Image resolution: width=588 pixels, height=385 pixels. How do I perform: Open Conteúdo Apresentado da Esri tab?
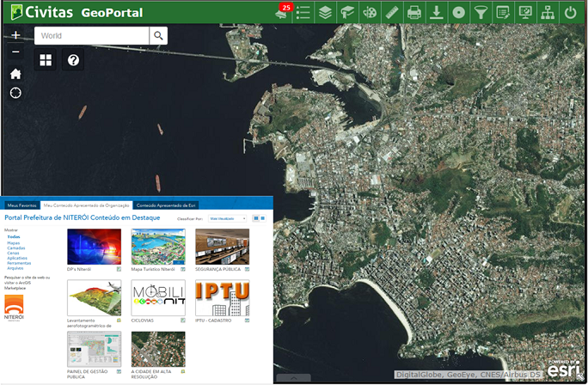click(166, 205)
